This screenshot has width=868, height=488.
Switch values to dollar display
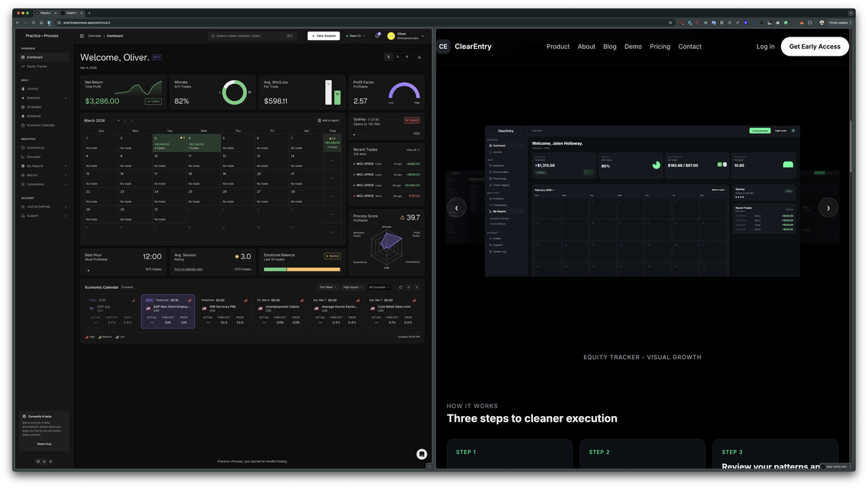pyautogui.click(x=389, y=57)
